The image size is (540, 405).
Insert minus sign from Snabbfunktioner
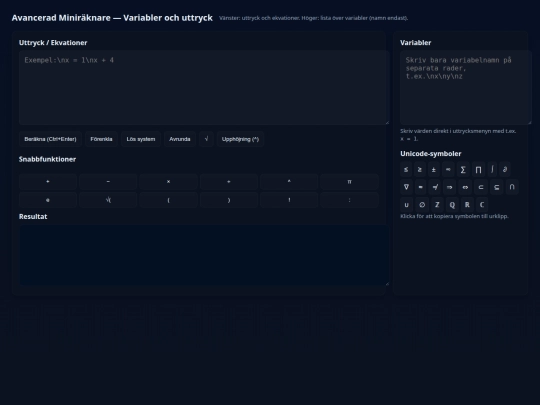pyautogui.click(x=108, y=181)
